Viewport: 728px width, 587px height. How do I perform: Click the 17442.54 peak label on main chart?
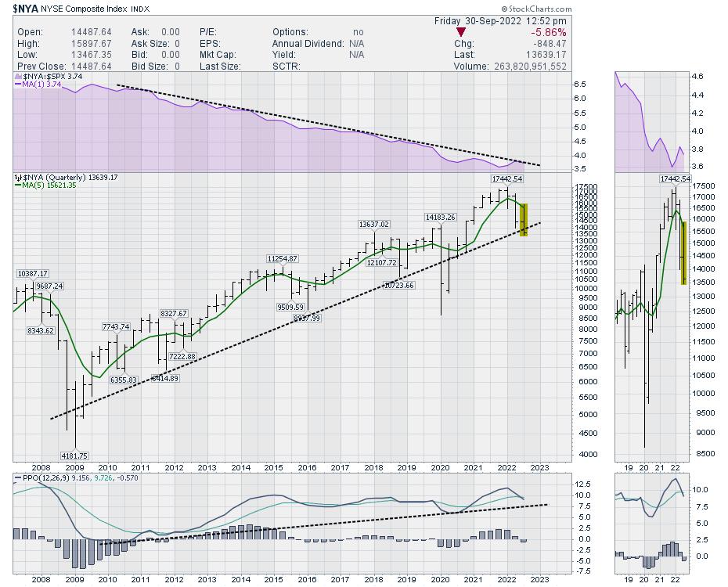click(x=507, y=179)
